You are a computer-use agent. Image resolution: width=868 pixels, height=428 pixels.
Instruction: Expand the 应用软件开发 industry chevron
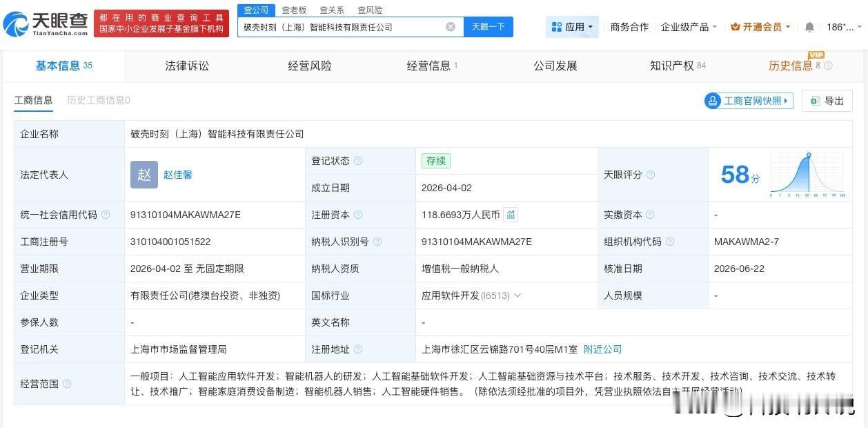coord(517,295)
